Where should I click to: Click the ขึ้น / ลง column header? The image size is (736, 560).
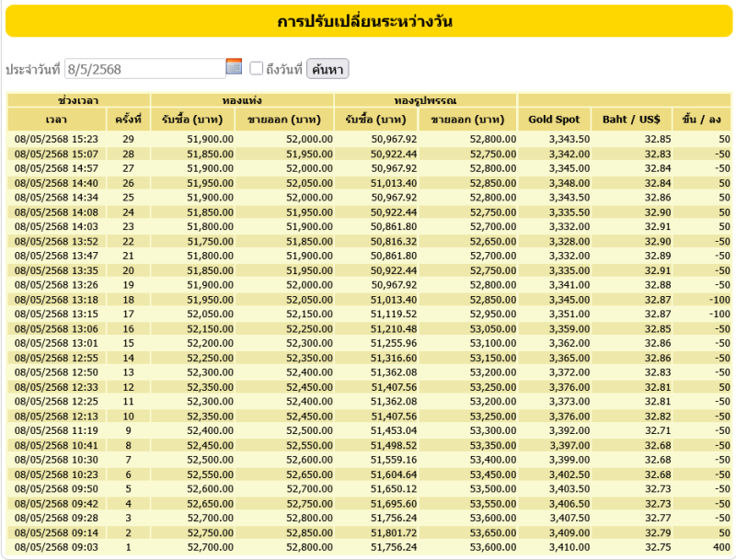pyautogui.click(x=702, y=120)
